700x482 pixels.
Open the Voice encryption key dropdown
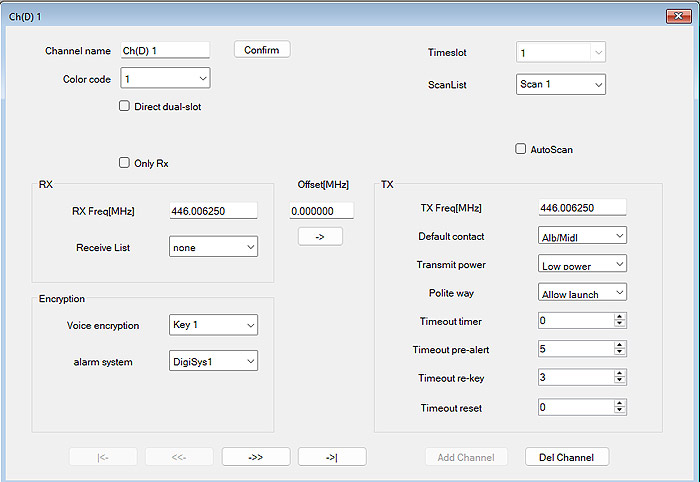pos(213,325)
